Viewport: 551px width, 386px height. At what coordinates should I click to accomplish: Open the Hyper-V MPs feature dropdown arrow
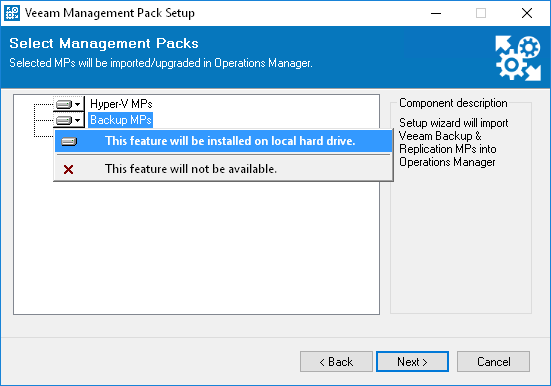pyautogui.click(x=78, y=104)
